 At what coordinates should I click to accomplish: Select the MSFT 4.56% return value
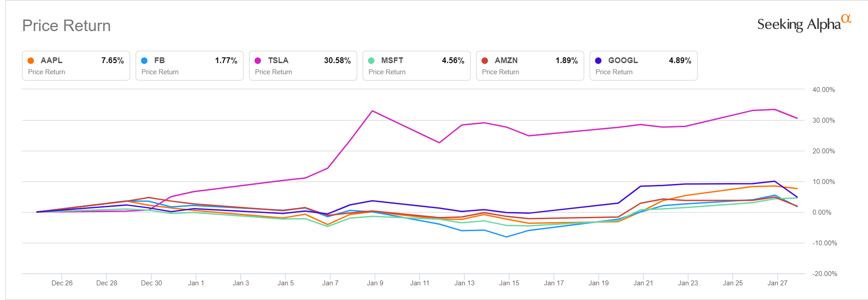point(453,60)
